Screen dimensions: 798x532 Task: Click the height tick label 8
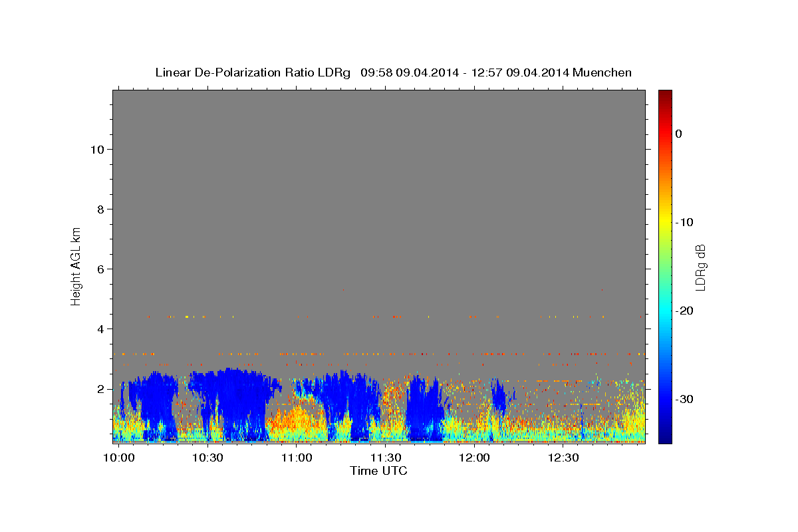[101, 209]
